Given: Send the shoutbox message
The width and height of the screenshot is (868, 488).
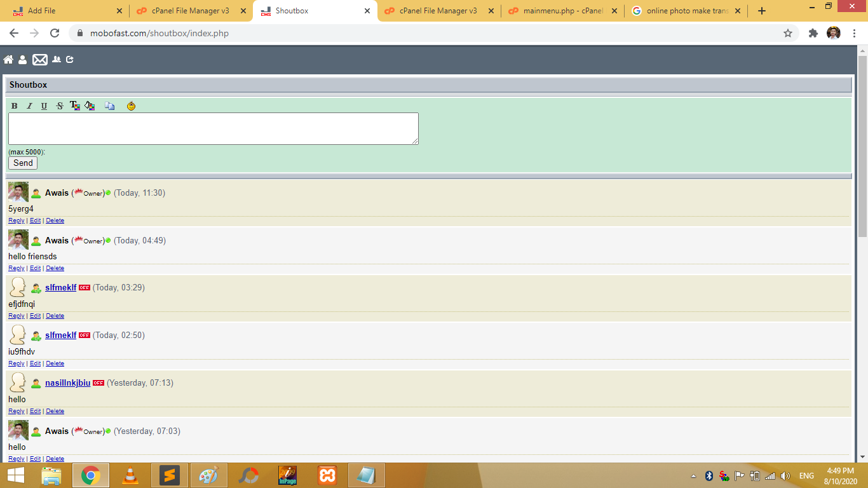Looking at the screenshot, I should click(23, 163).
